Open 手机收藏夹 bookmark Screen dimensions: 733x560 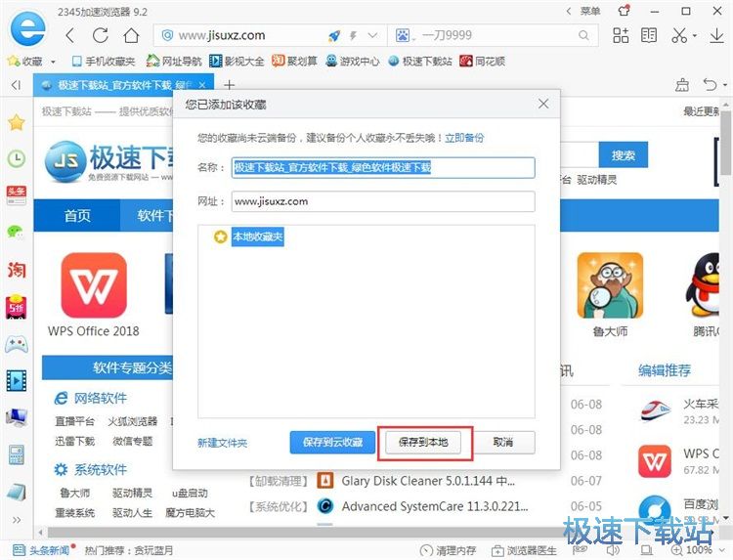(104, 62)
